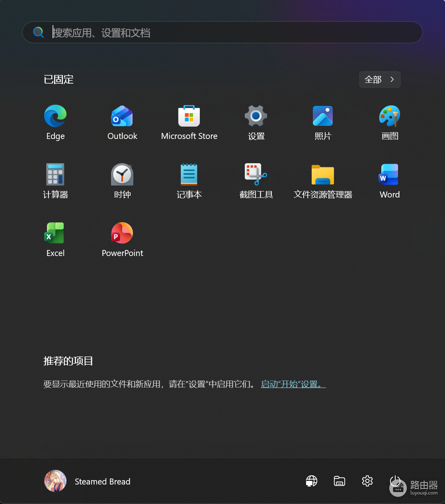This screenshot has height=504, width=445.
Task: Open 记事本 notepad
Action: 189,181
